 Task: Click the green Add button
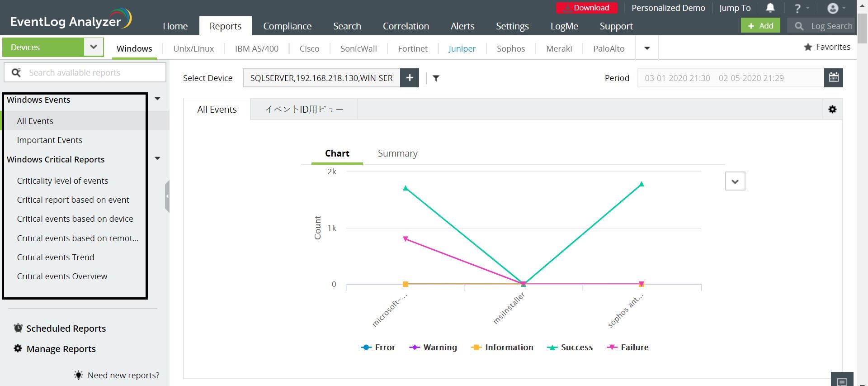[760, 26]
